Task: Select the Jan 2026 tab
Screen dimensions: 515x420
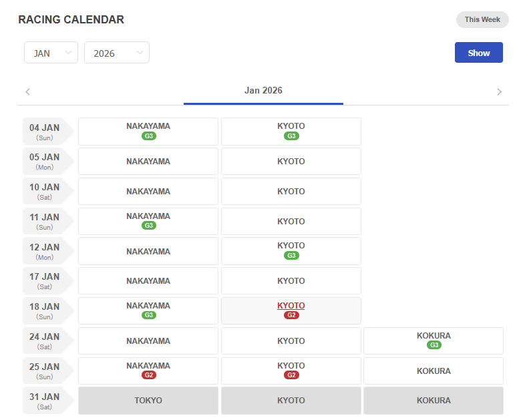Action: [263, 91]
